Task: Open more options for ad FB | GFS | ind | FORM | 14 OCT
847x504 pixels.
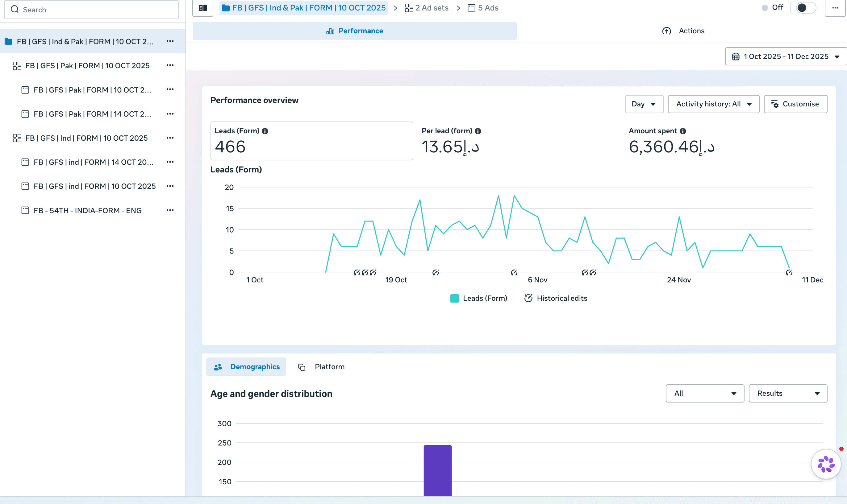Action: [170, 162]
